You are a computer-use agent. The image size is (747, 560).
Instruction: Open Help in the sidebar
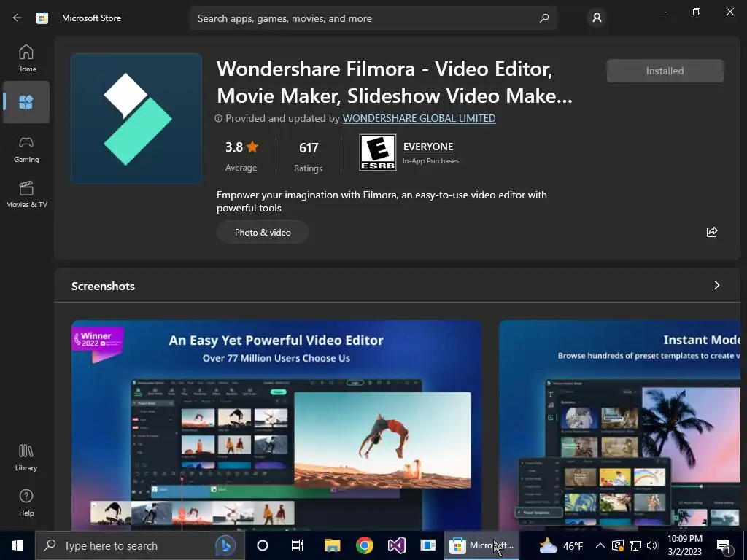click(x=26, y=503)
